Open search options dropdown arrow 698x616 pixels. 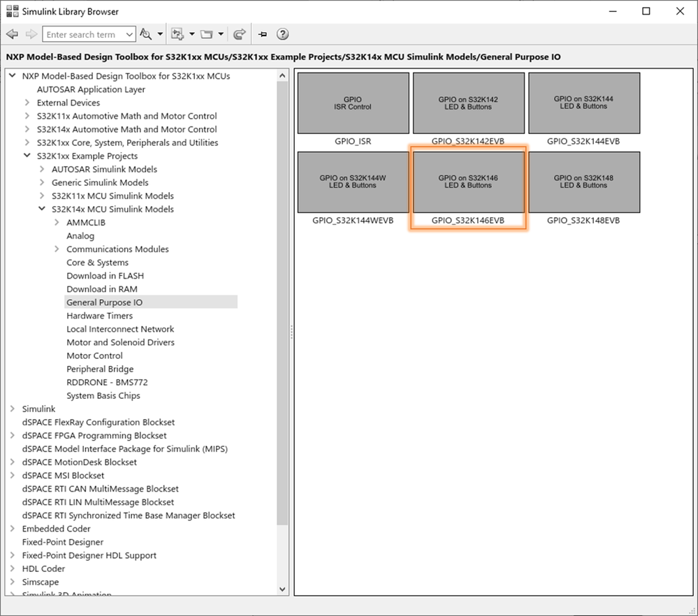point(160,34)
